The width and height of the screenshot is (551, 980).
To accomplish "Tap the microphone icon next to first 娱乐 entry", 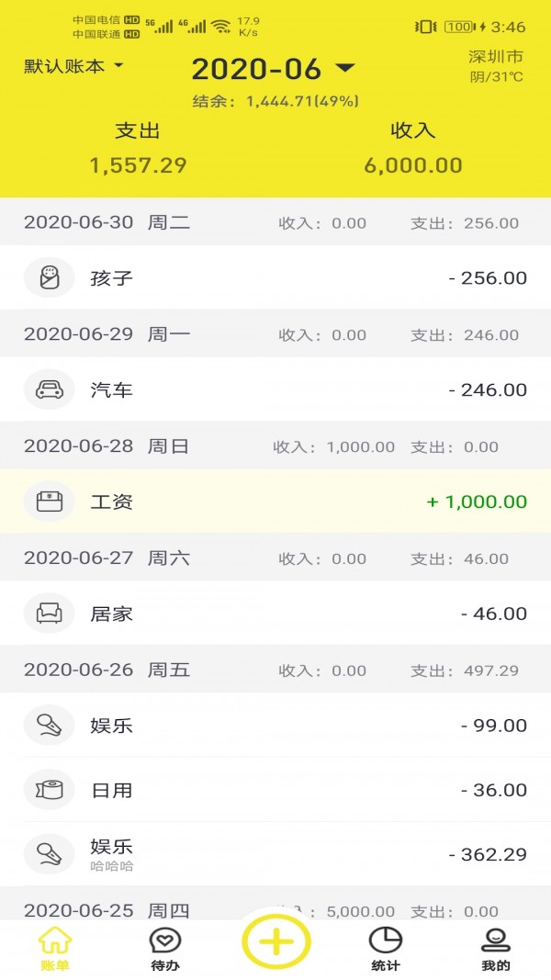I will [49, 725].
